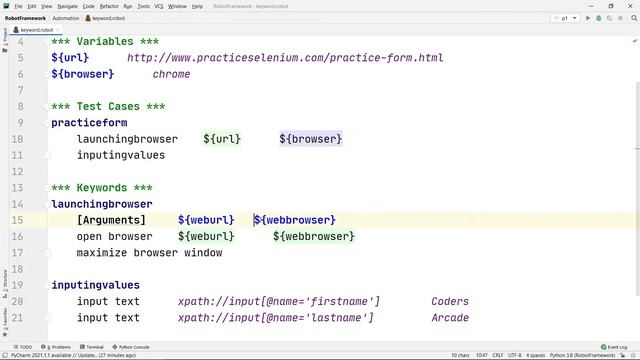Screen dimensions: 640x360
Task: Open the VCS menu
Action: pos(159,7)
